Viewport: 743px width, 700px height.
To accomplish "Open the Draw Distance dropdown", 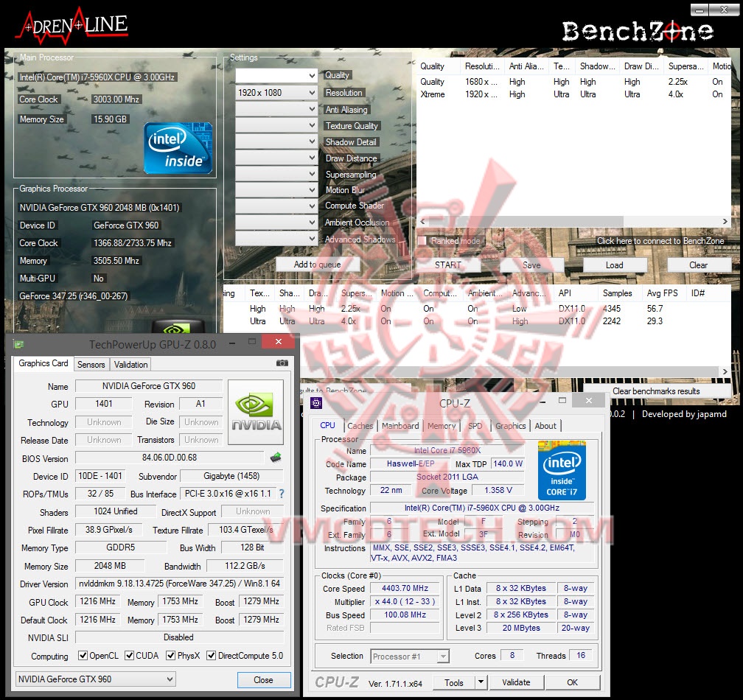I will pyautogui.click(x=276, y=157).
